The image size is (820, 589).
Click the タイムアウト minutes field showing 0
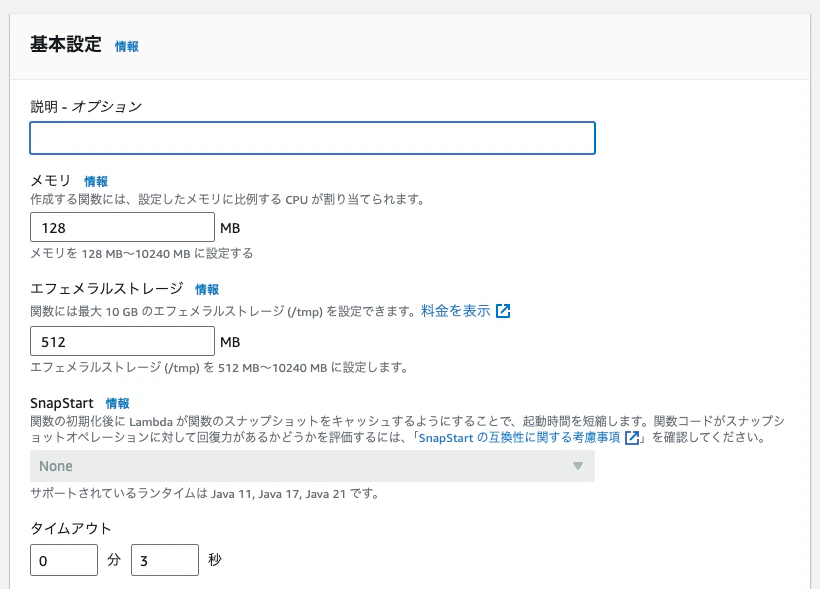(x=63, y=560)
